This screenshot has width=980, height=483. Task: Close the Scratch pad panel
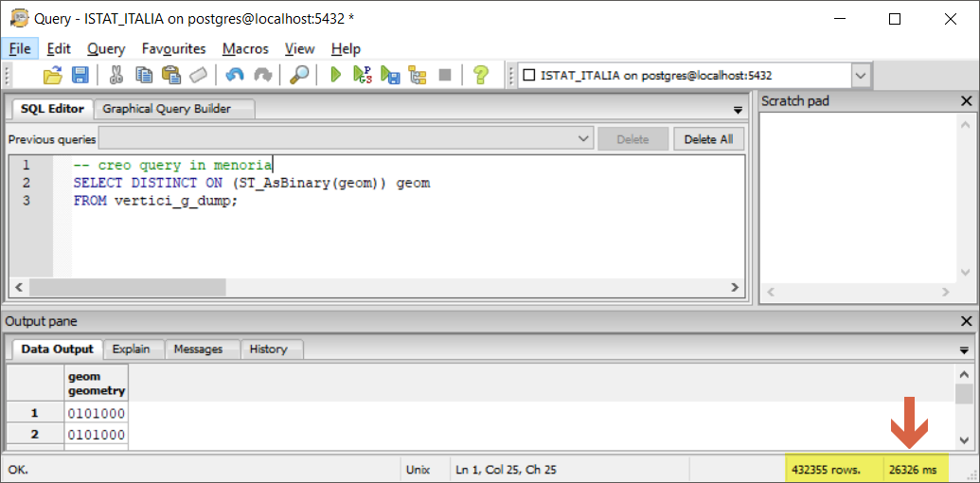click(966, 101)
